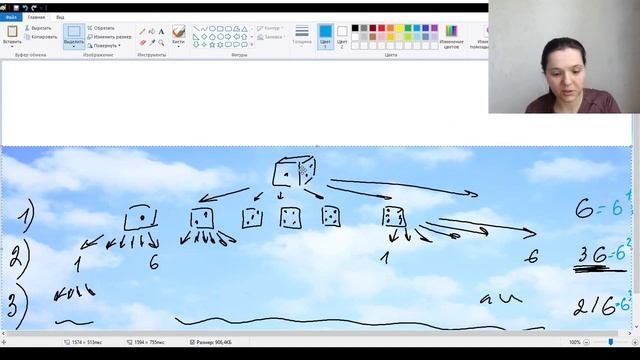Viewport: 640px width, 360px height.
Task: Select the Curve shape
Action: 204,29
